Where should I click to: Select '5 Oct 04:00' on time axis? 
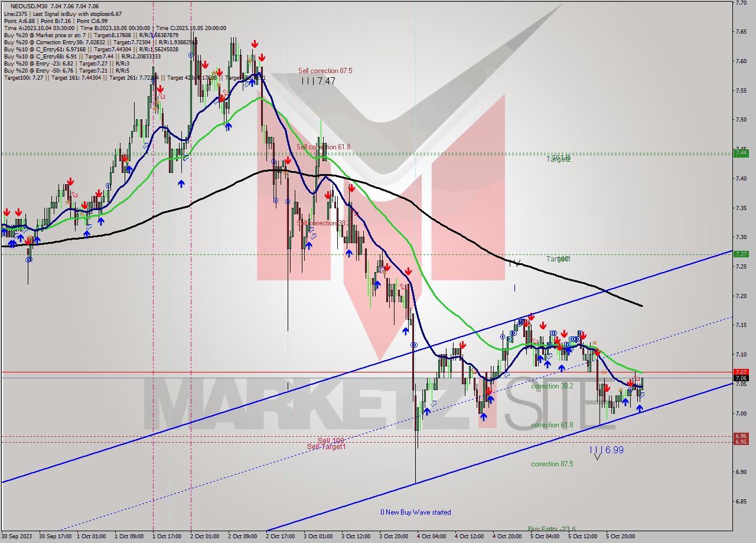click(545, 537)
